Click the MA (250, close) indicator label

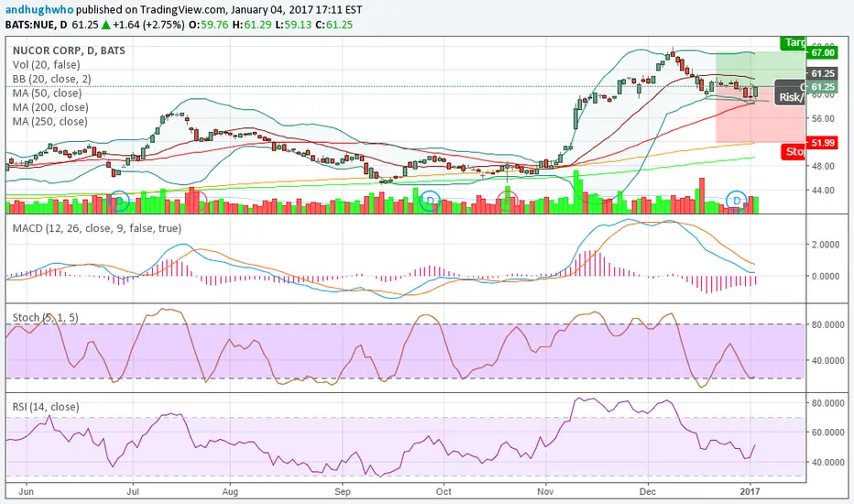pos(50,122)
